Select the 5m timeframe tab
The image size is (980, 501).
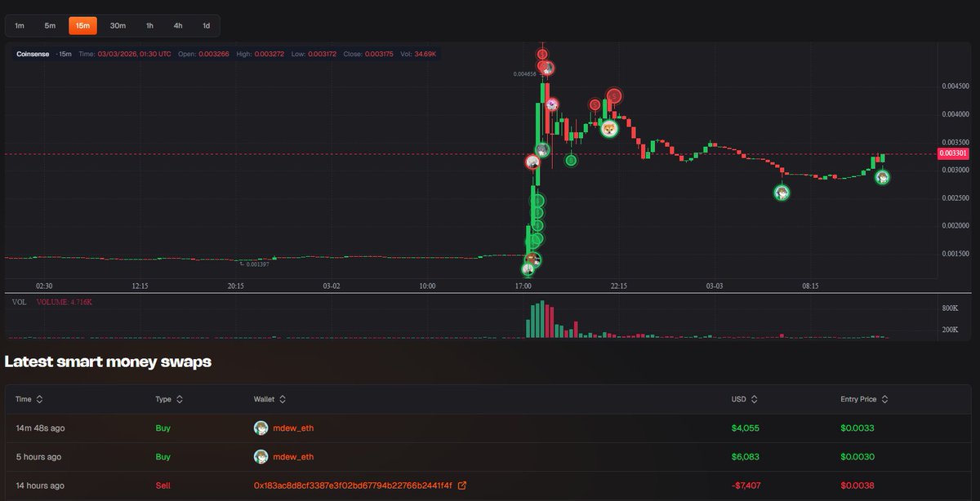click(51, 26)
